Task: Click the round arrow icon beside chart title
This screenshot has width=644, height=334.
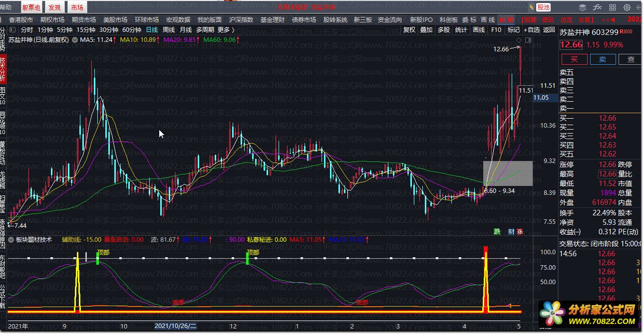Action: pyautogui.click(x=75, y=39)
